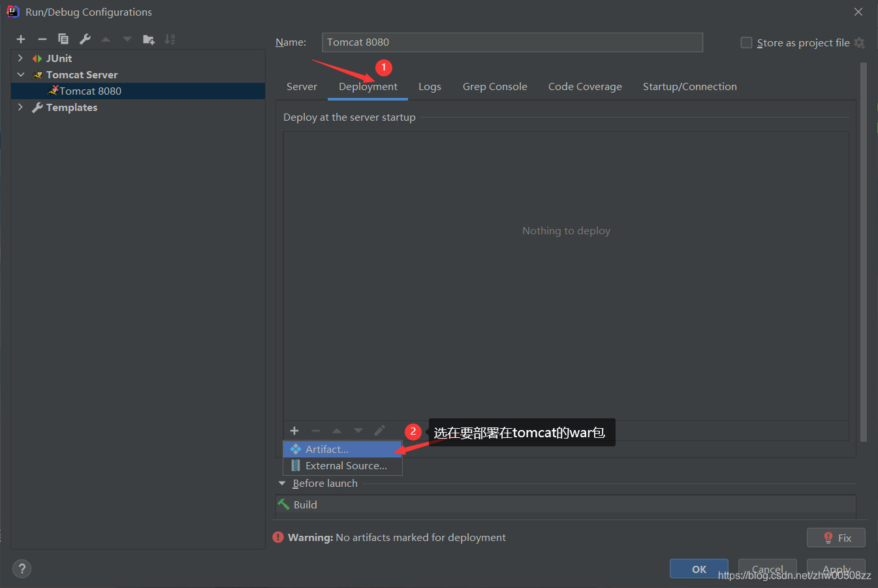Open help with question mark button
The height and width of the screenshot is (588, 878).
coord(22,568)
